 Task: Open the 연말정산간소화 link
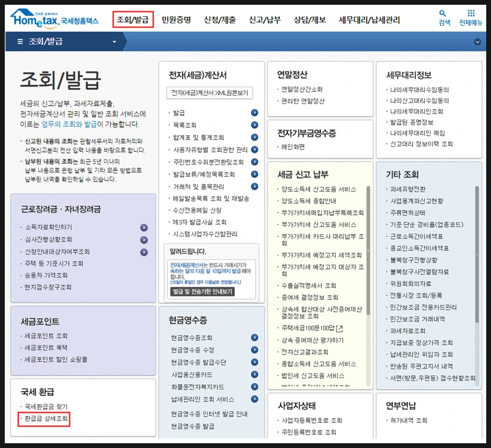pos(302,89)
